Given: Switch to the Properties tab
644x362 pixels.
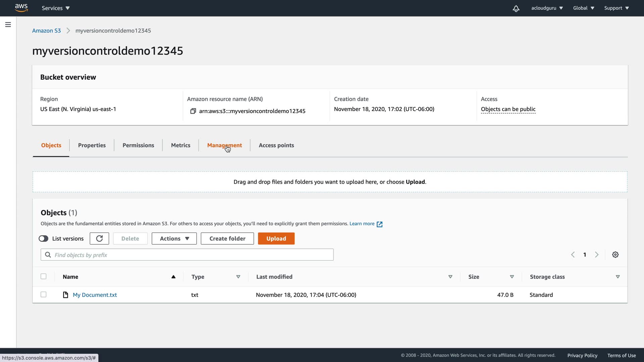Looking at the screenshot, I should (92, 145).
